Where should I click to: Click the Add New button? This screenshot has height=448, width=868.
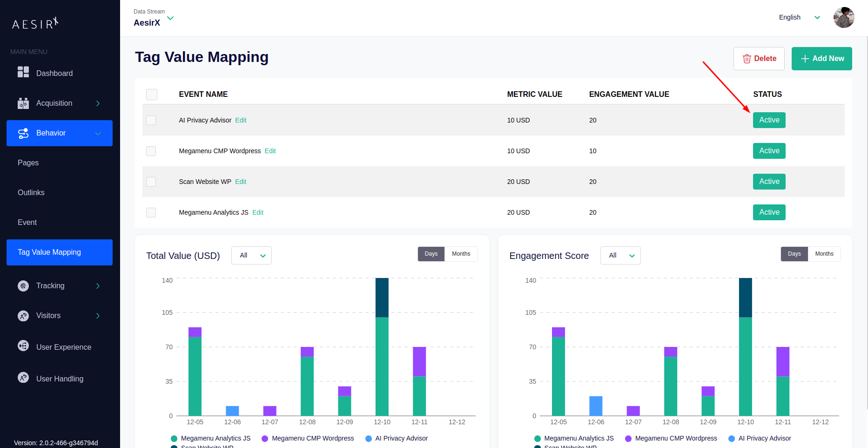[821, 59]
